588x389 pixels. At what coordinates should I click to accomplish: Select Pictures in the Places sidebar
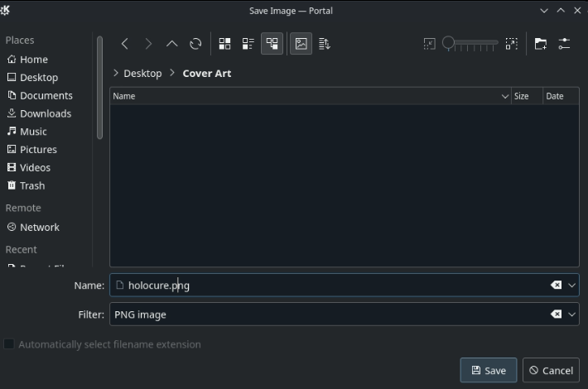38,150
